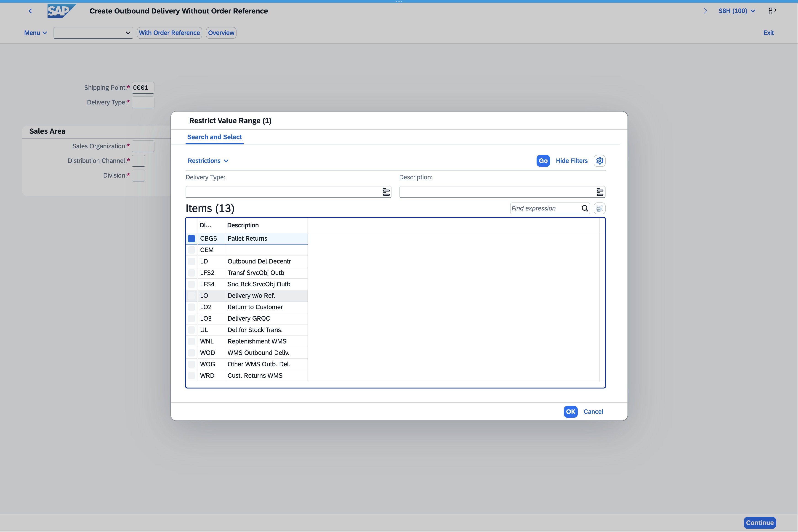The image size is (798, 532).
Task: Click the print icon next to Find expression
Action: [599, 208]
